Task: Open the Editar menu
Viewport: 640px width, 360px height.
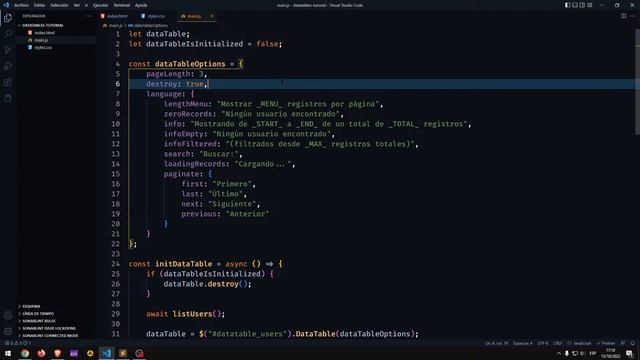Action: (40, 5)
